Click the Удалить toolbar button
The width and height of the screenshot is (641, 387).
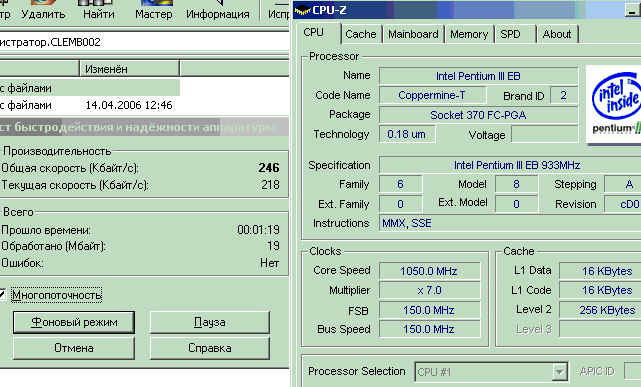(43, 10)
